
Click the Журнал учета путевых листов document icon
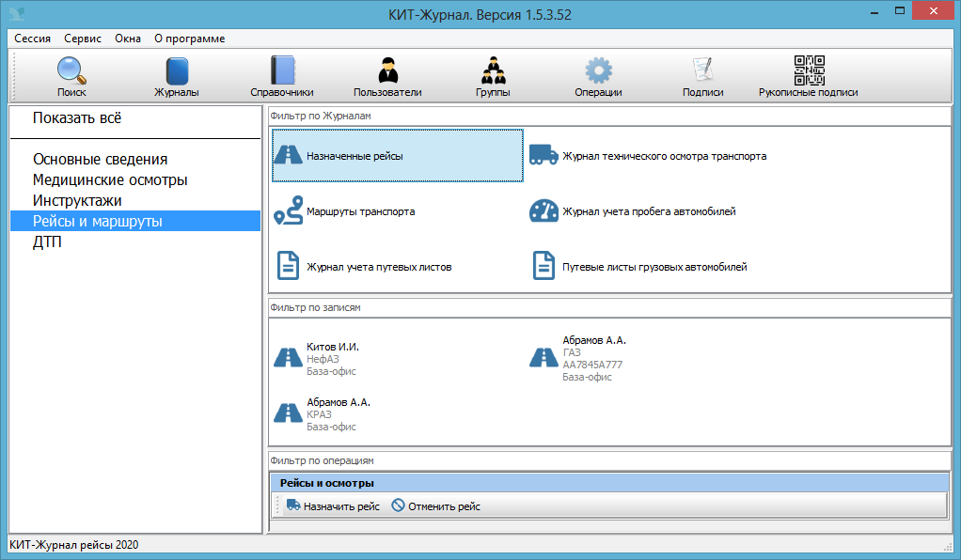(288, 266)
